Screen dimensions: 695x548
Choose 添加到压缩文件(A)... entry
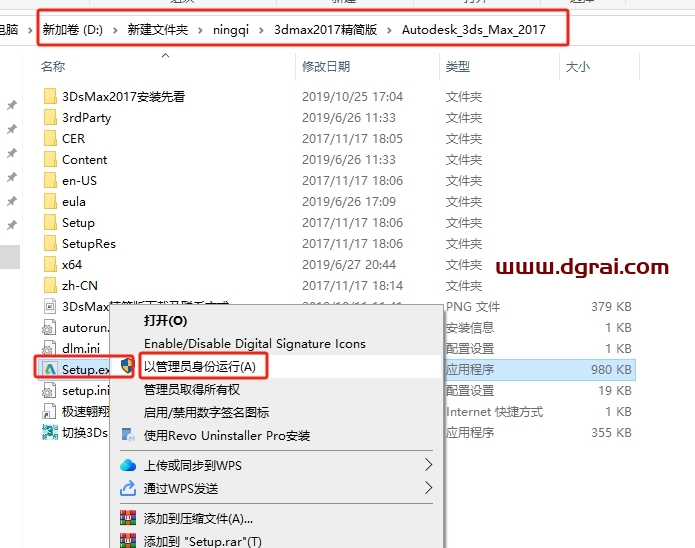198,518
